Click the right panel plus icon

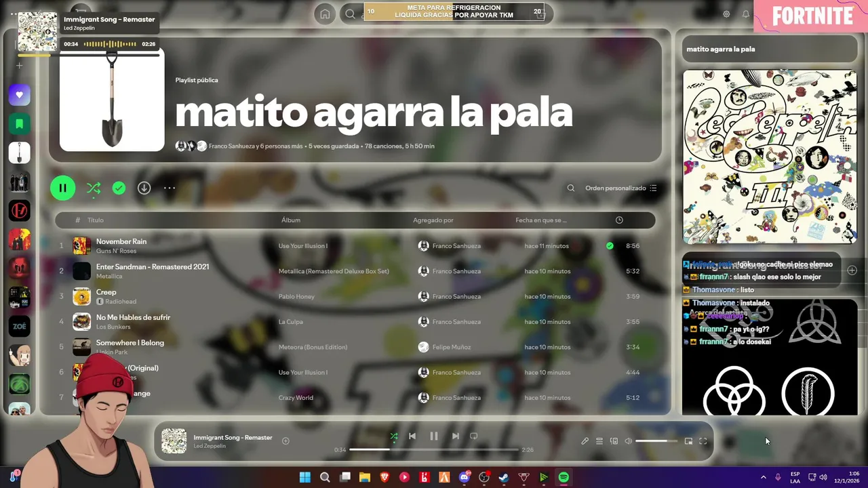click(x=852, y=270)
